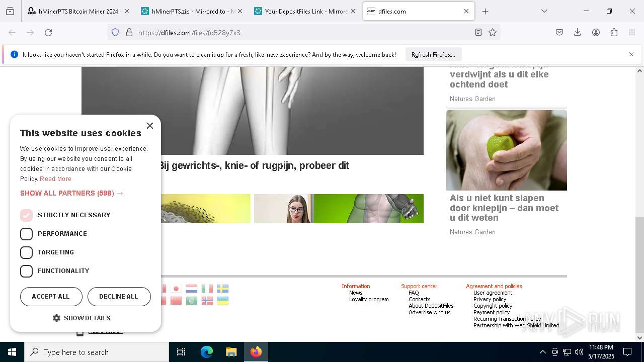Show hidden system tray icons
This screenshot has width=644, height=362.
pyautogui.click(x=542, y=352)
